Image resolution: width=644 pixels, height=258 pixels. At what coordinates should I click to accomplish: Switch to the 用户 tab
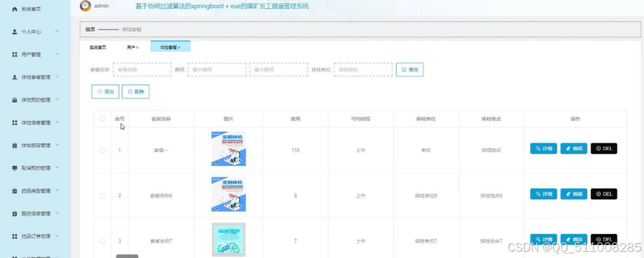pos(131,47)
